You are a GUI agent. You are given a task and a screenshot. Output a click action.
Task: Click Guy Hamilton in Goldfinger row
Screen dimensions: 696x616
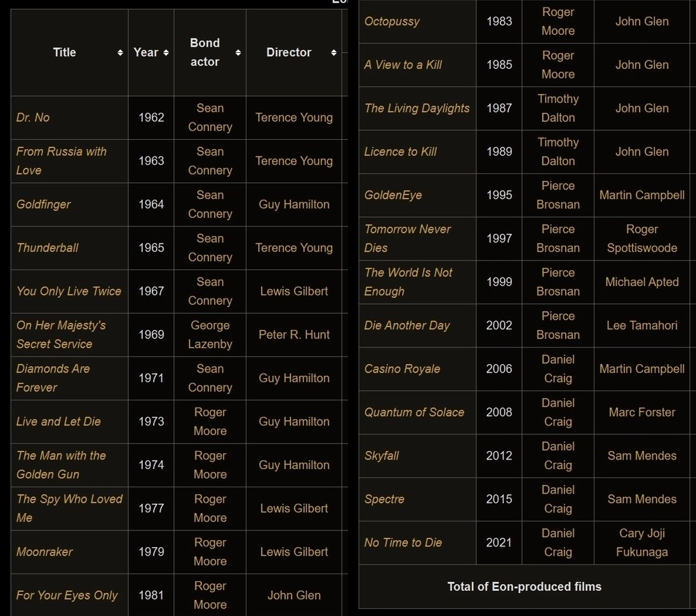294,204
